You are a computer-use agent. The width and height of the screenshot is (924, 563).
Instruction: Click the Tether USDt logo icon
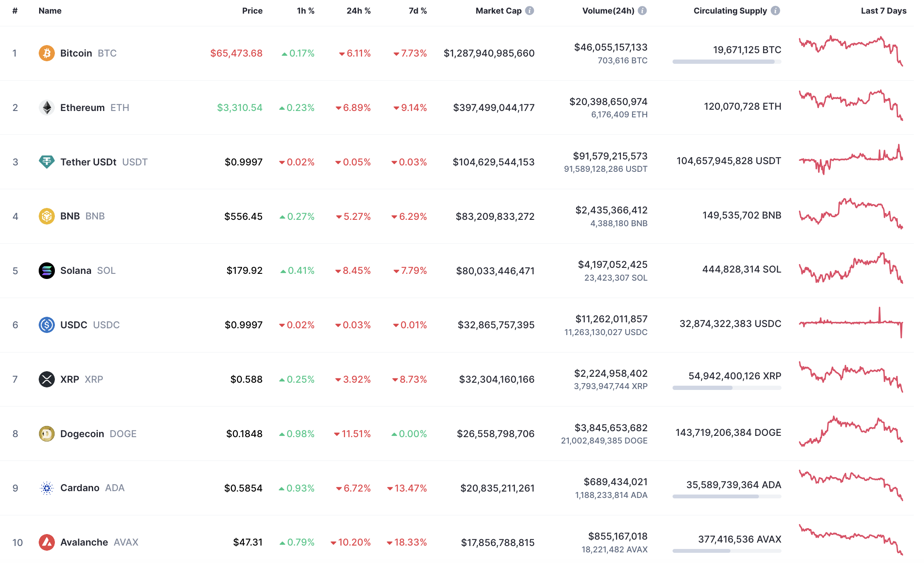pos(46,162)
